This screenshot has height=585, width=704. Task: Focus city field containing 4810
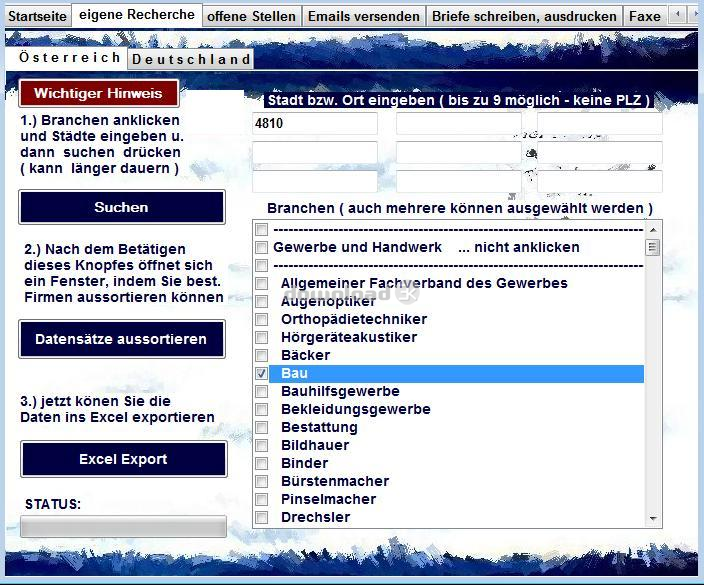point(315,123)
